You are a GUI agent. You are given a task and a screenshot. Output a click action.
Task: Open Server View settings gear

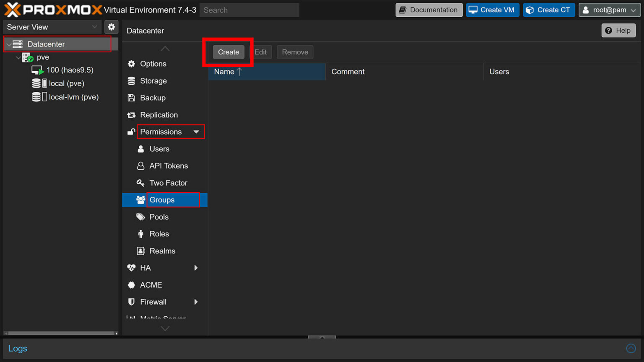(111, 27)
